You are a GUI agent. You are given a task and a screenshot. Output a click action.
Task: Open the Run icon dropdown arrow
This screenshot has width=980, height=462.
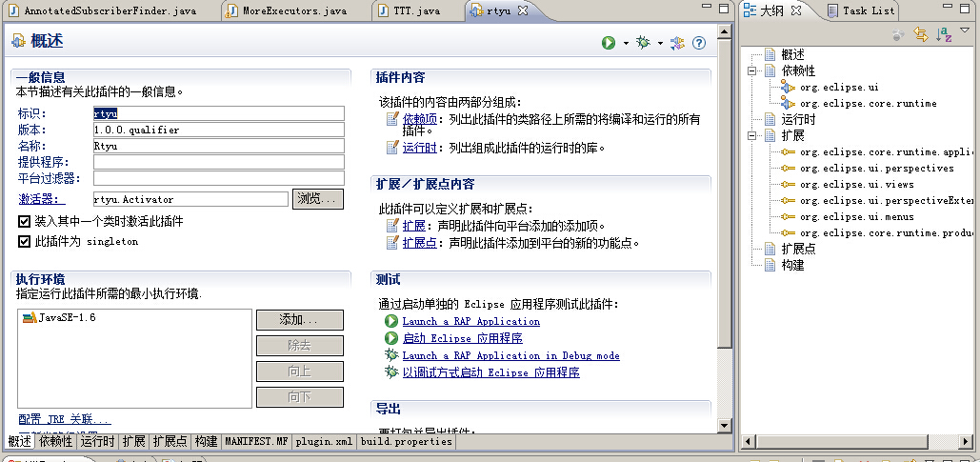626,43
